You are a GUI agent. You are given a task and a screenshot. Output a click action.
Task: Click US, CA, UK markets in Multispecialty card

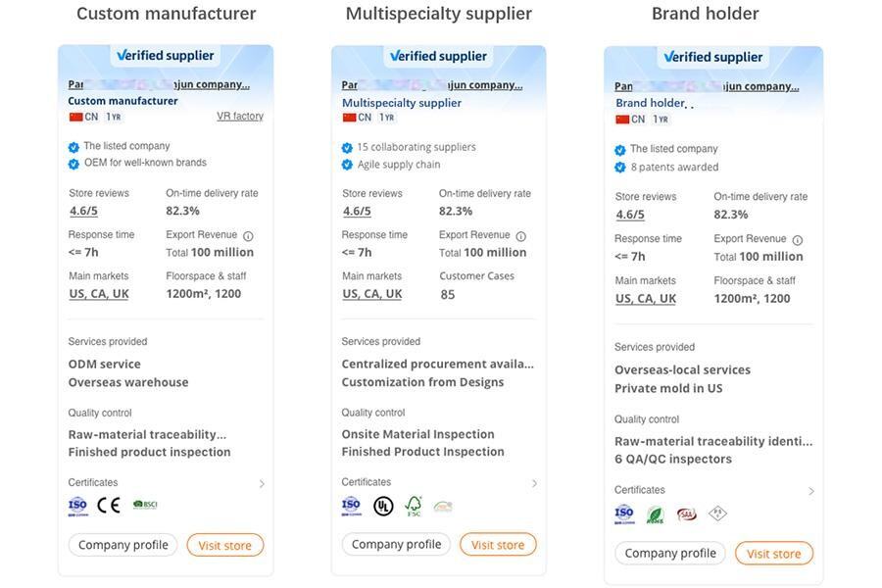371,294
